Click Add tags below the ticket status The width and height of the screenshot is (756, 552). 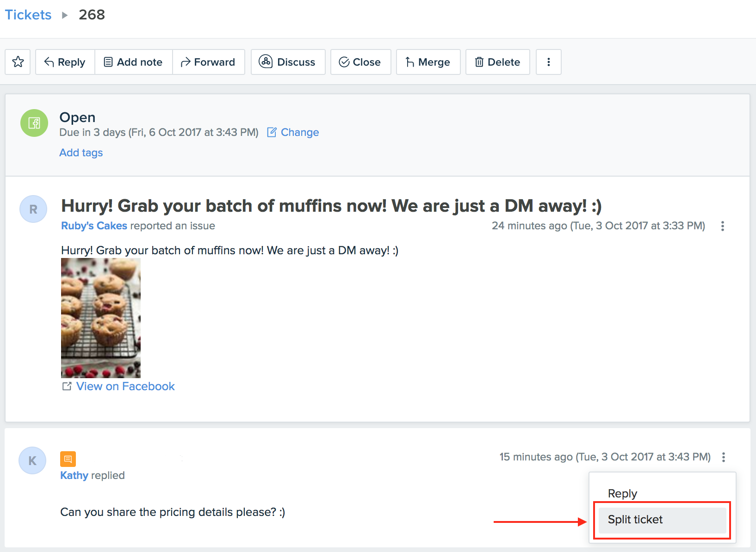point(81,153)
